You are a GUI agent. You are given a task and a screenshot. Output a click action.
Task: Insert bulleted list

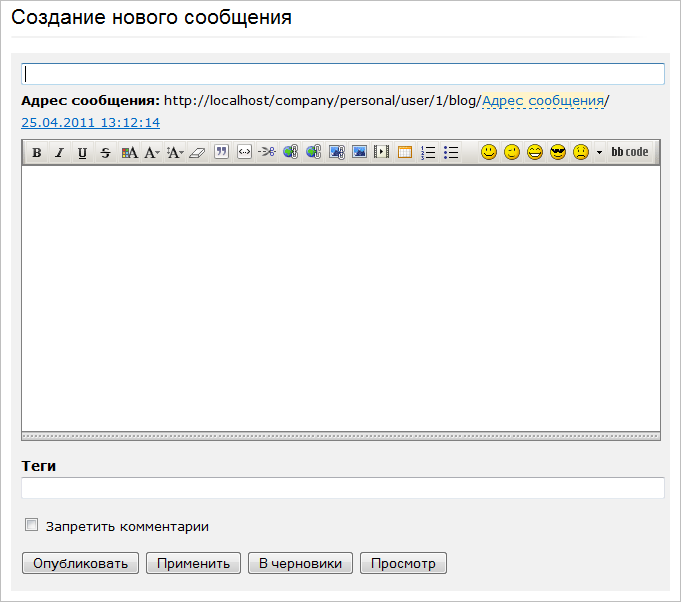(451, 153)
